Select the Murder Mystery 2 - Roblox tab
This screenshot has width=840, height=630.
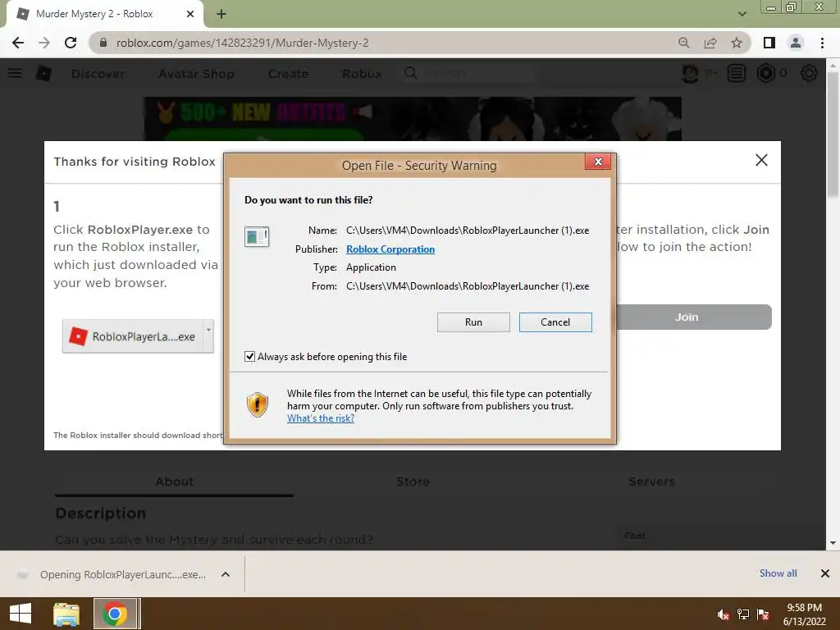104,15
